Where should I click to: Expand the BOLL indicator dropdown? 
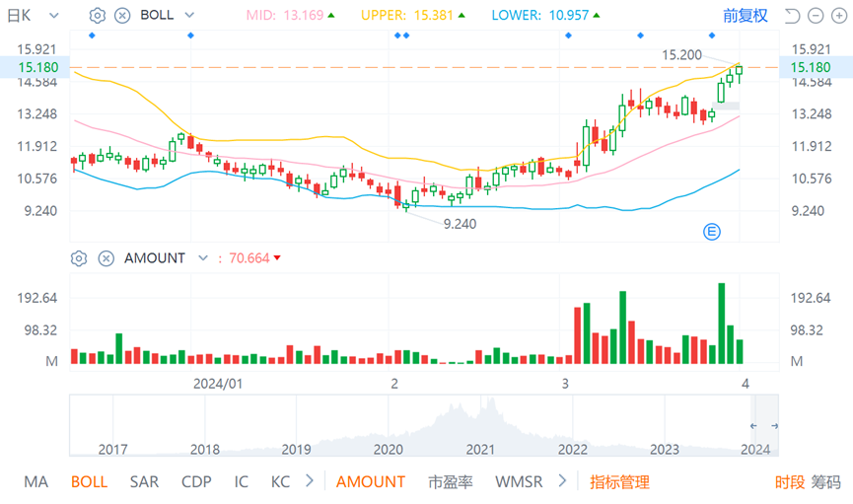189,15
